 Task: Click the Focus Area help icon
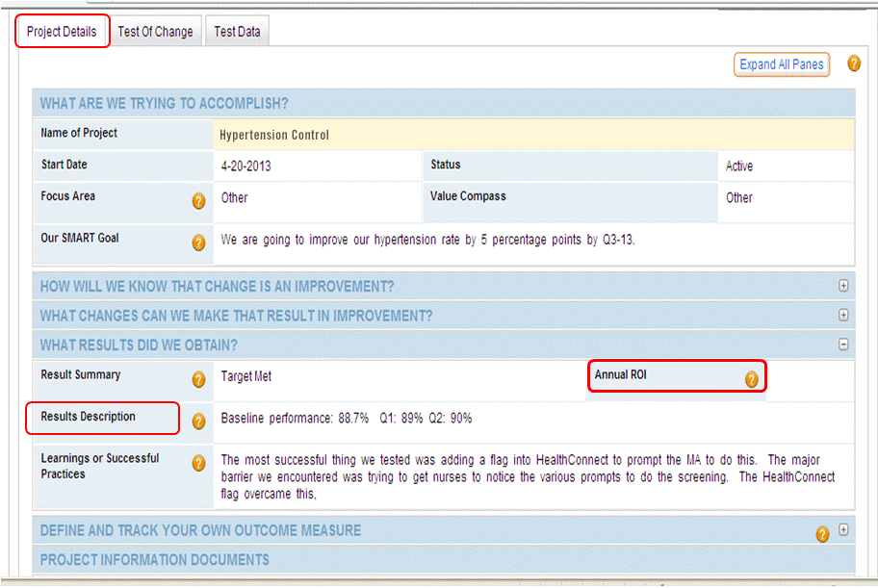point(198,201)
